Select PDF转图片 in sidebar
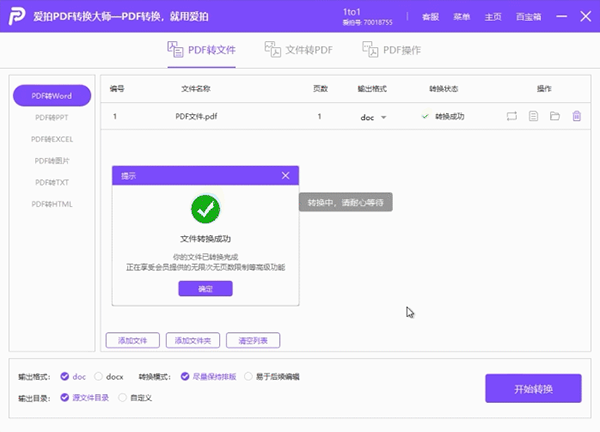This screenshot has width=600, height=432. pyautogui.click(x=52, y=161)
